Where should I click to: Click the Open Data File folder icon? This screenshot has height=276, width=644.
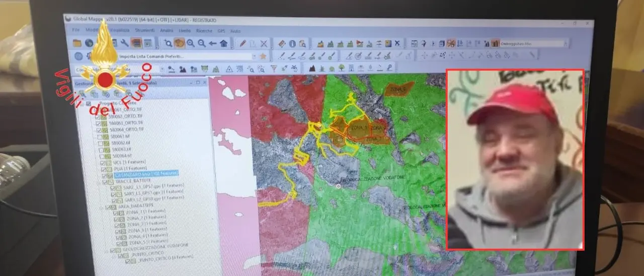pyautogui.click(x=77, y=43)
